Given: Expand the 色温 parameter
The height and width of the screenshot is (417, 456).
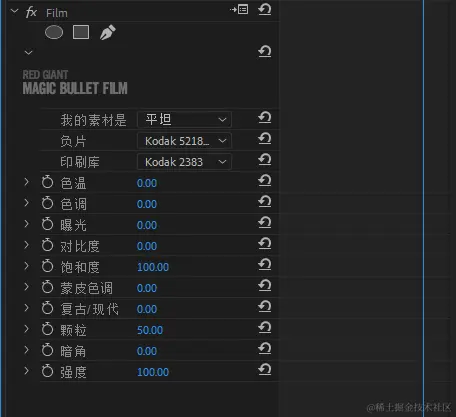Looking at the screenshot, I should [27, 182].
